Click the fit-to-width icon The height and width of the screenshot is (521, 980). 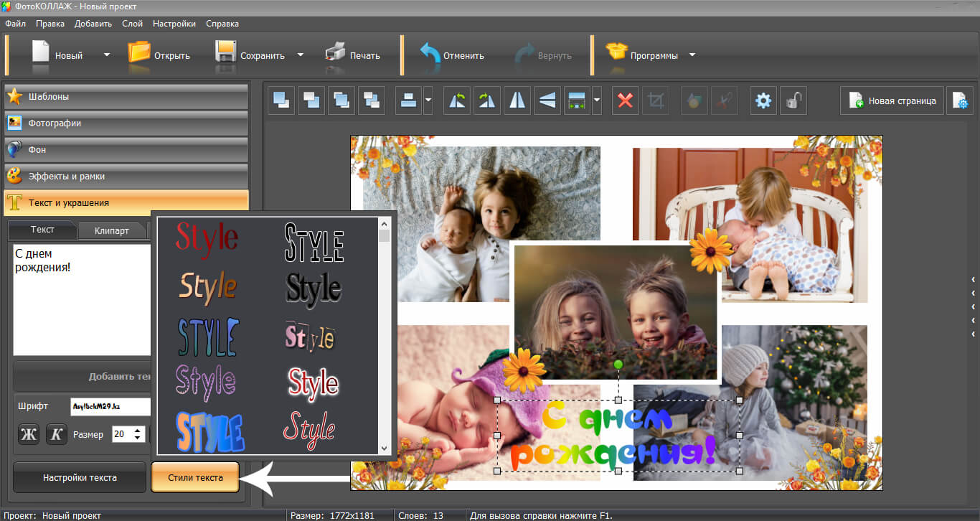click(577, 100)
